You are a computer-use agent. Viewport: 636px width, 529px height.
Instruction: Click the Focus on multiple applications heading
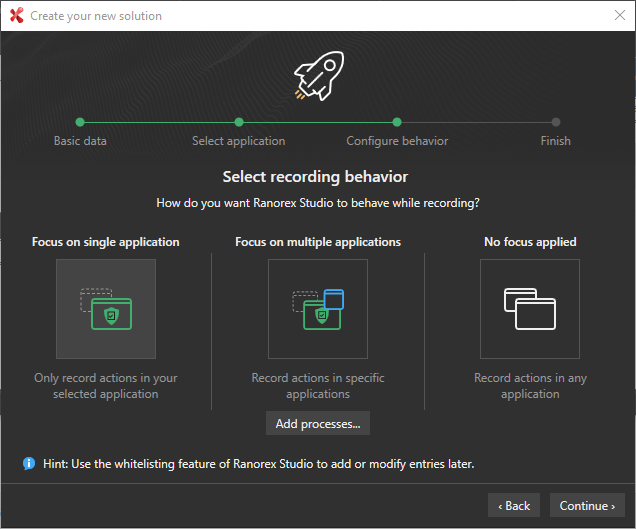pyautogui.click(x=318, y=242)
